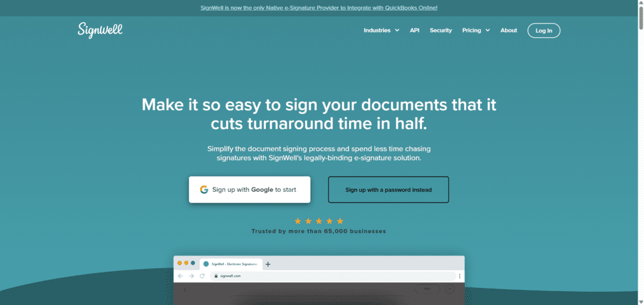Click the scrollbar up arrow
644x305 pixels.
640,3
